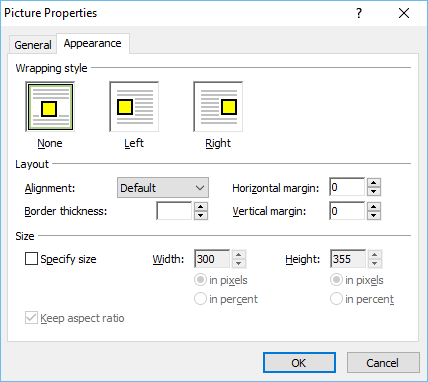
Task: Switch to the General tab
Action: [33, 45]
